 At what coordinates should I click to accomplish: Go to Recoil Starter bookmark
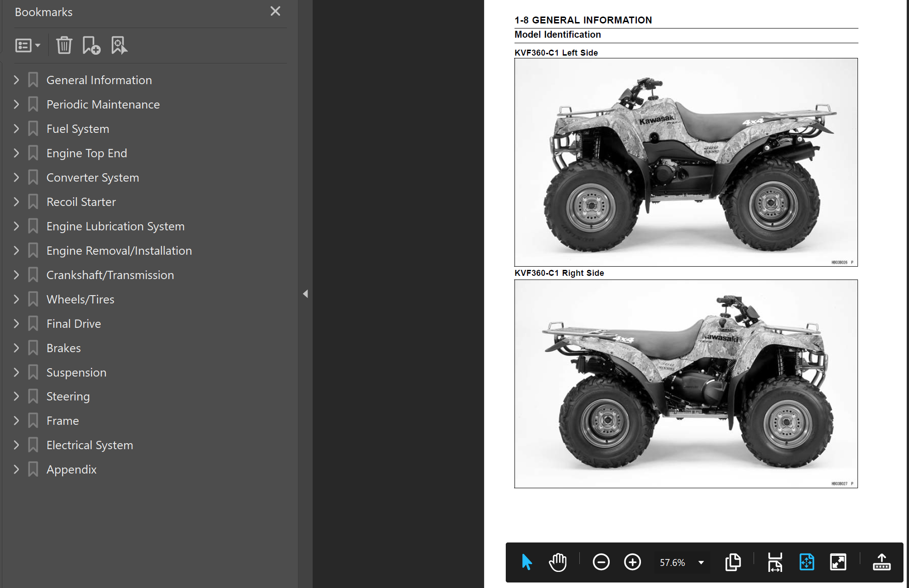pyautogui.click(x=81, y=202)
